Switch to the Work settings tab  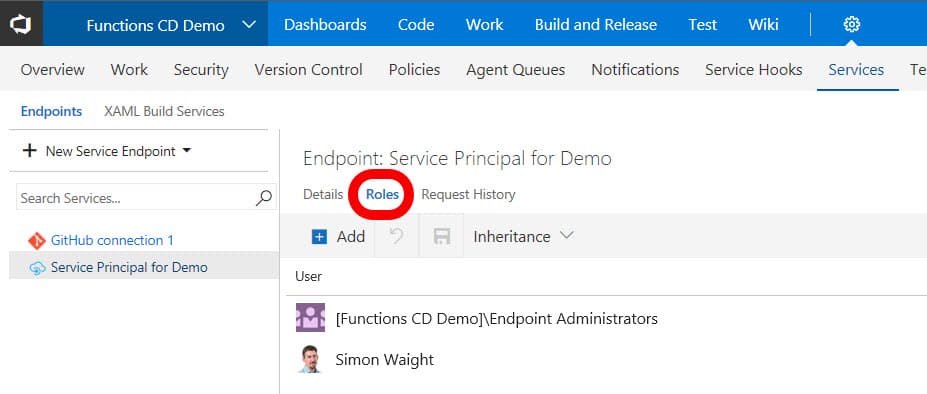tap(129, 70)
